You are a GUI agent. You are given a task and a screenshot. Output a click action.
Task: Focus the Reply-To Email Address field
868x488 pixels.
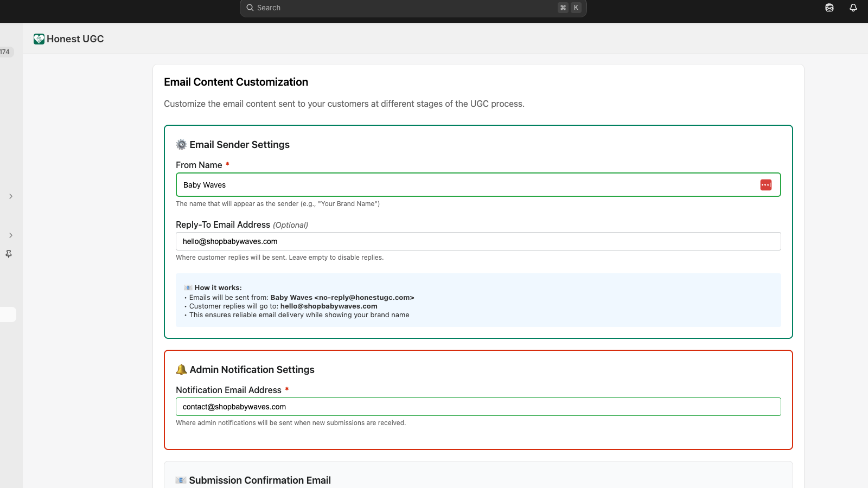tap(477, 241)
